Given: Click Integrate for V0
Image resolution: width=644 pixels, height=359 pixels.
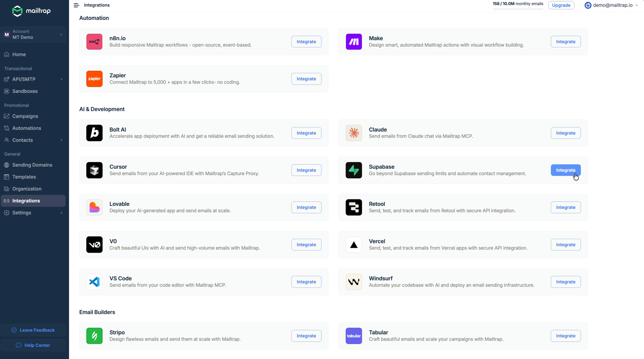Looking at the screenshot, I should point(306,245).
